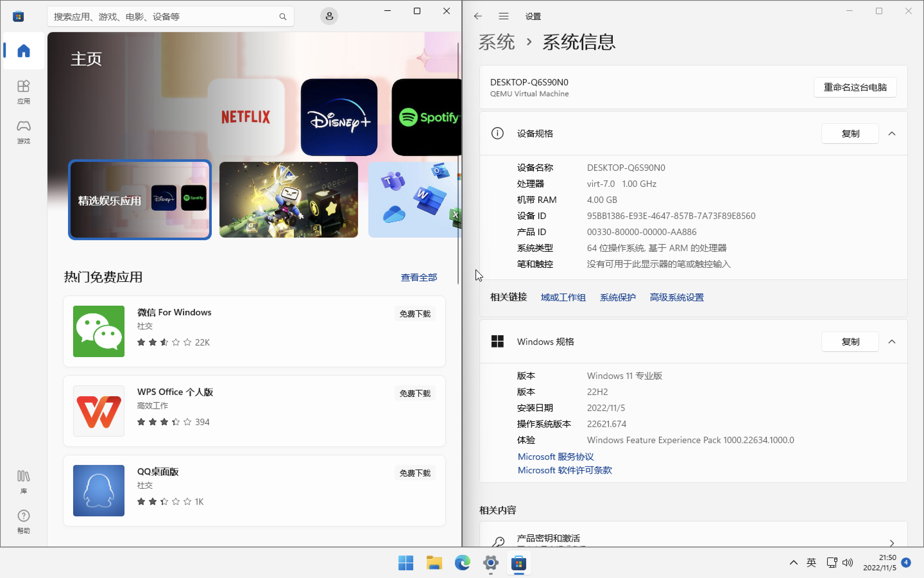
Task: Open File Explorer from the taskbar
Action: coord(434,563)
